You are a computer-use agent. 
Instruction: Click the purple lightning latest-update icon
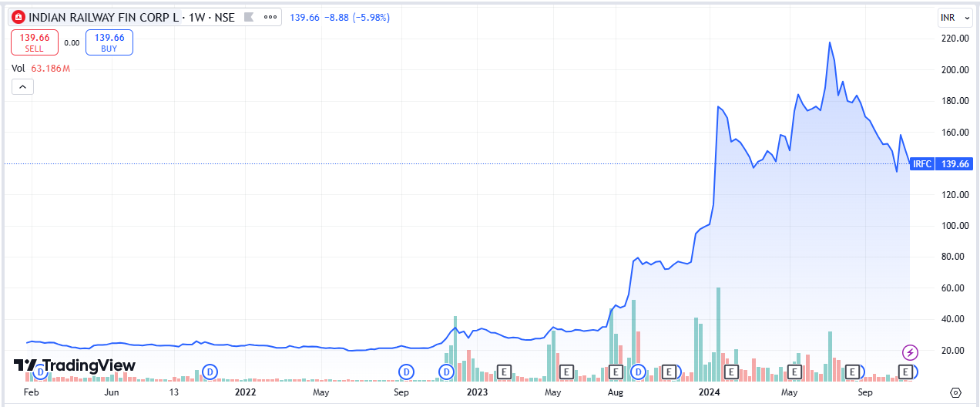910,352
